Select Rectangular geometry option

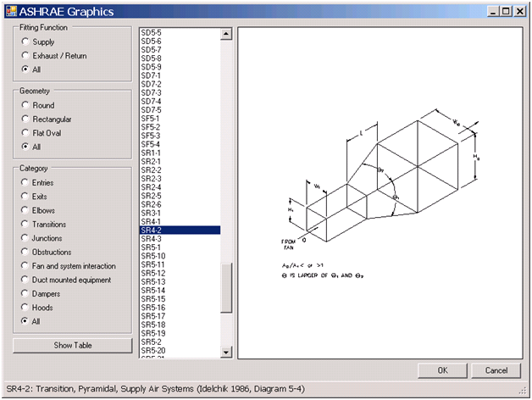click(x=25, y=119)
